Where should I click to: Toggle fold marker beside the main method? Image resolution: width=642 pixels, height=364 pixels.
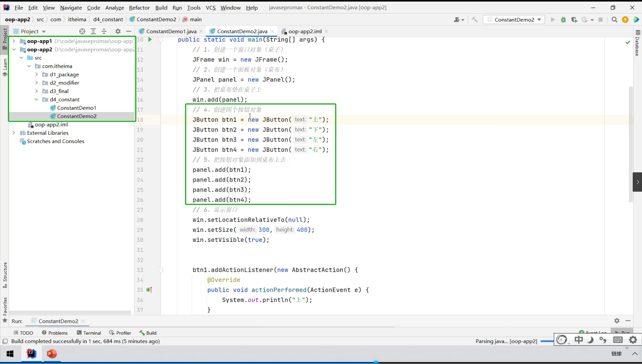click(161, 39)
